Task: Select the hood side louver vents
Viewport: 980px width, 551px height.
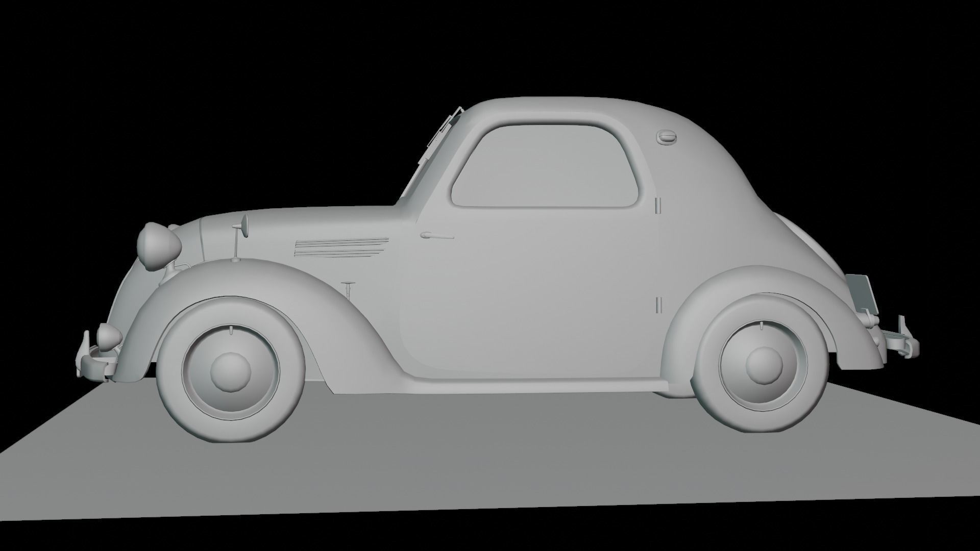Action: click(x=341, y=247)
